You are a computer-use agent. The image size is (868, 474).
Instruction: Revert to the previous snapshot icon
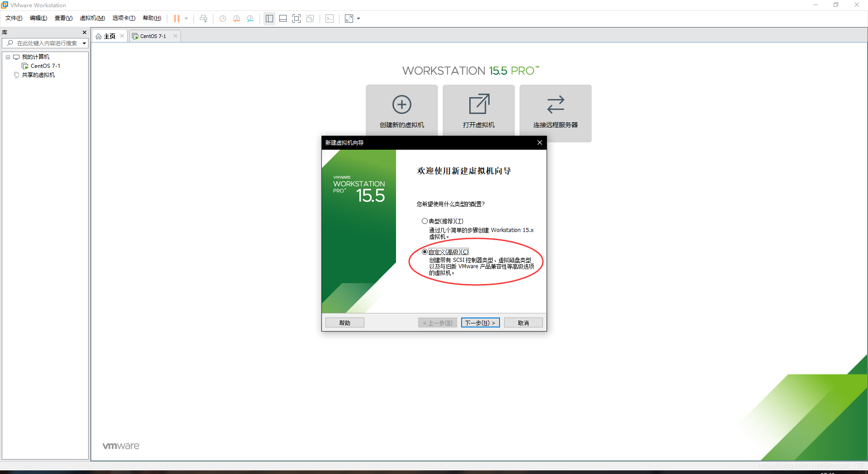point(236,19)
